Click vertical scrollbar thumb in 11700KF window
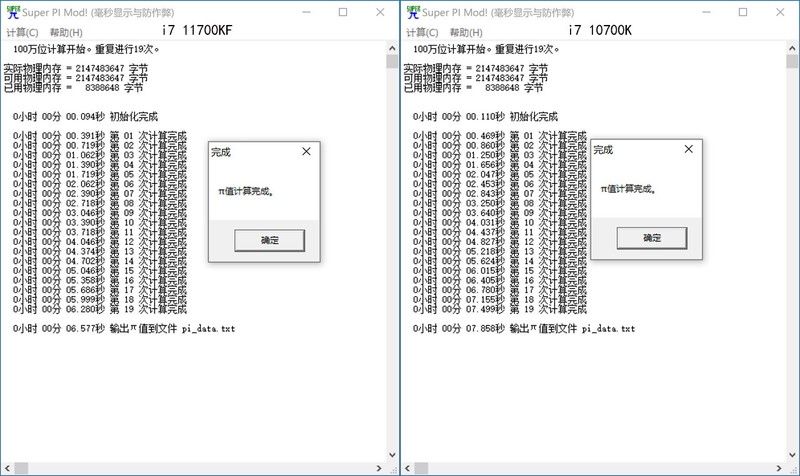 (392, 62)
